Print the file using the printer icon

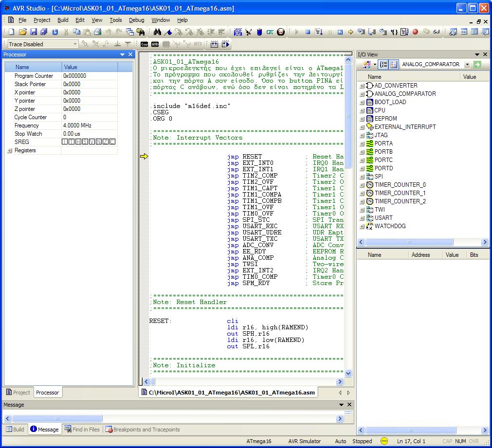(98, 32)
